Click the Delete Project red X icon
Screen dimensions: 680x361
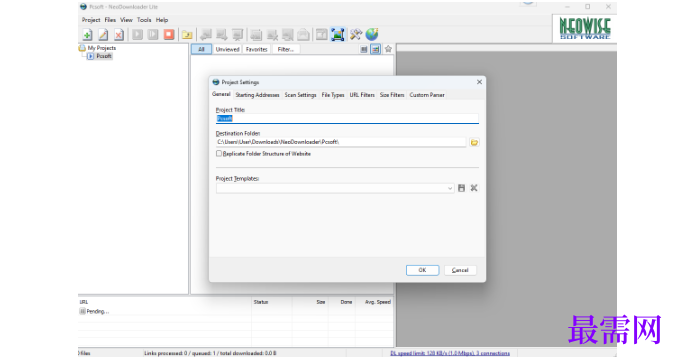[x=119, y=35]
